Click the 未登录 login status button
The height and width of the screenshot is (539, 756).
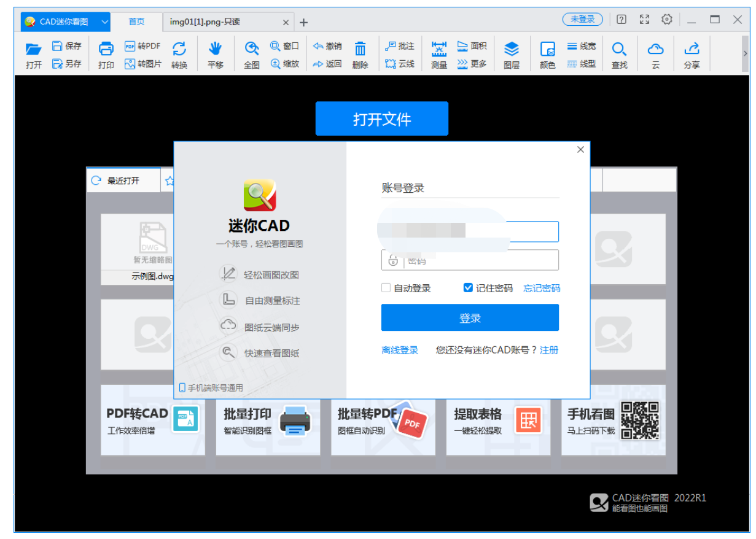click(583, 19)
